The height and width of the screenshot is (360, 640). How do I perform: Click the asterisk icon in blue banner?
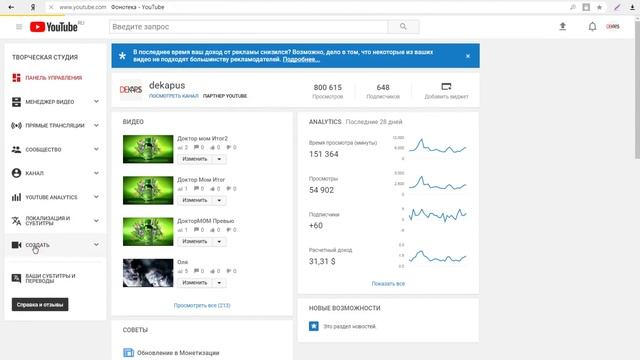pyautogui.click(x=122, y=56)
